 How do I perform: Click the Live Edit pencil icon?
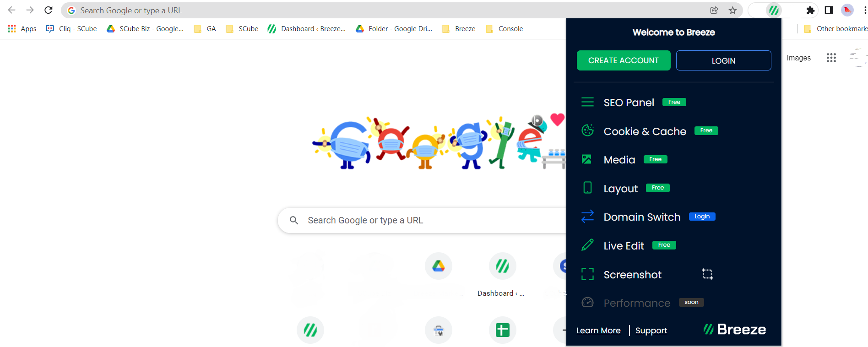click(x=587, y=245)
